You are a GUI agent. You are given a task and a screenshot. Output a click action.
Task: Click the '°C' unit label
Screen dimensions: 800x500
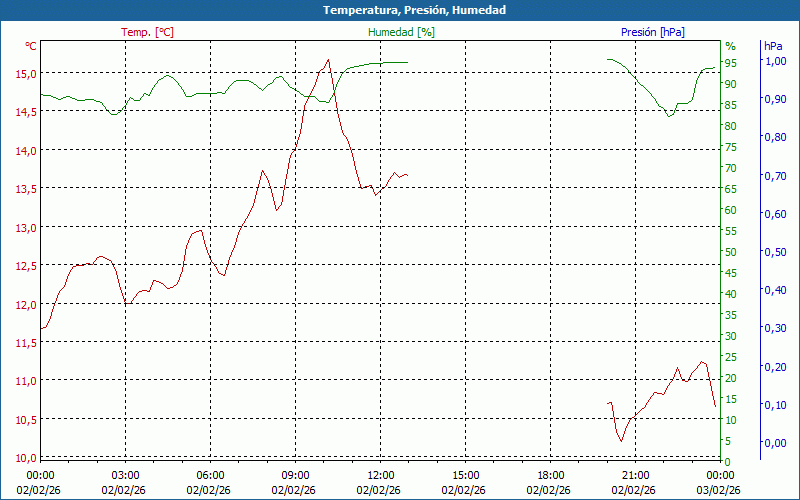pos(31,46)
